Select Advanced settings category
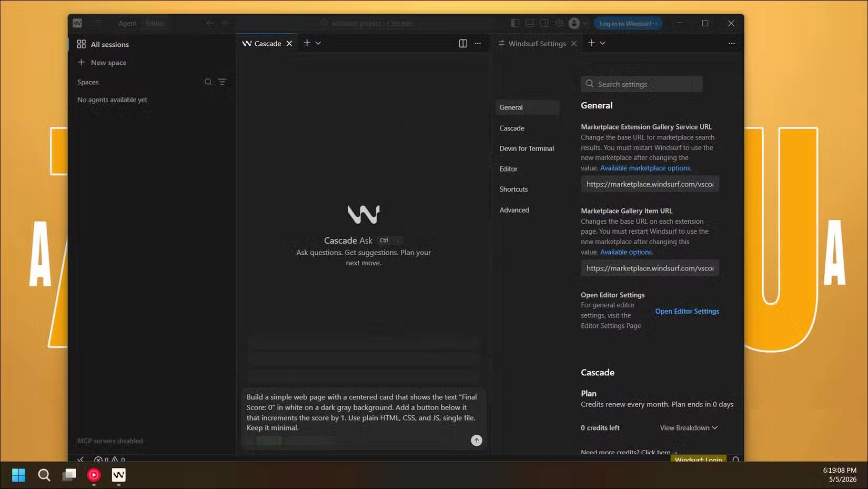868x489 pixels. (x=527, y=210)
